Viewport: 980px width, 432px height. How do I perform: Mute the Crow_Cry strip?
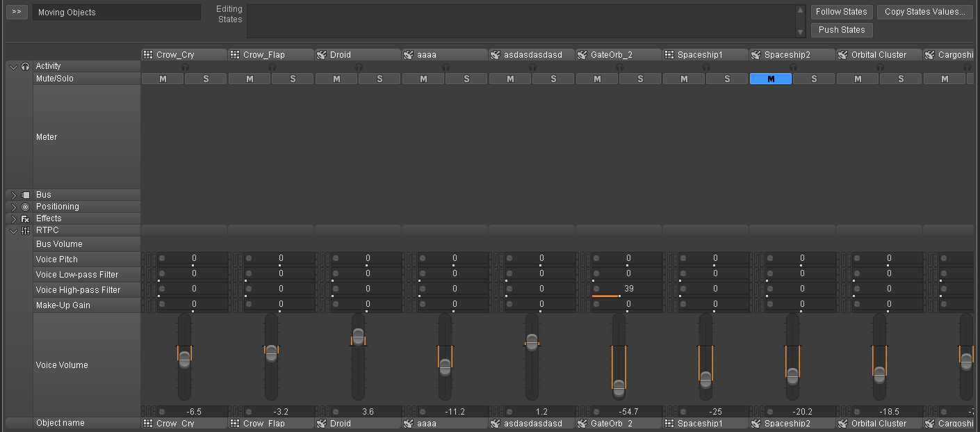point(163,79)
